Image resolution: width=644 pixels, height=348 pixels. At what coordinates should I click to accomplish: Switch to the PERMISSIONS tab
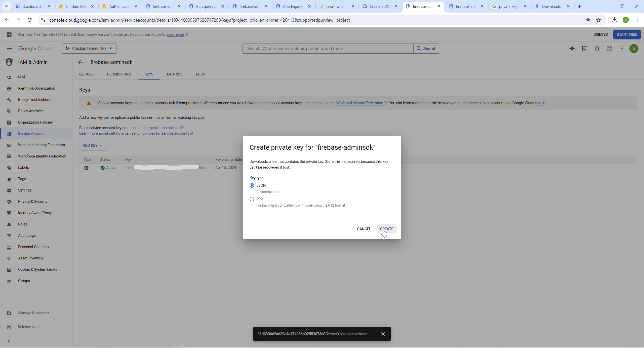119,74
